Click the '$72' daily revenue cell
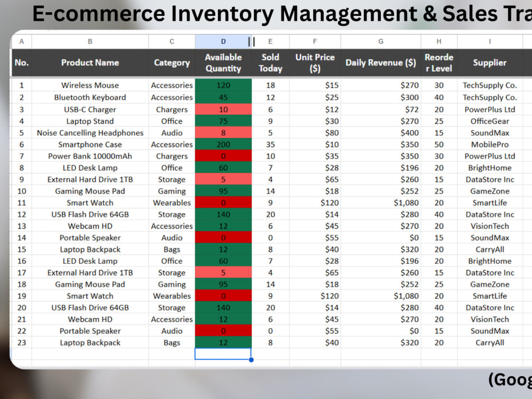Screen dimensions: 532x399 pyautogui.click(x=381, y=110)
